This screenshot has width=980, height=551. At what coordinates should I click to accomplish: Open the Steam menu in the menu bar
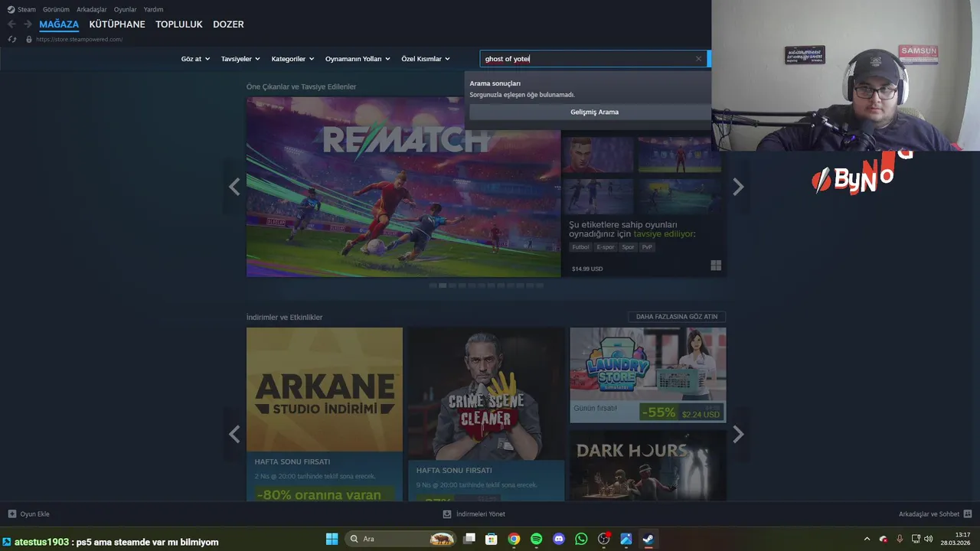click(x=21, y=9)
